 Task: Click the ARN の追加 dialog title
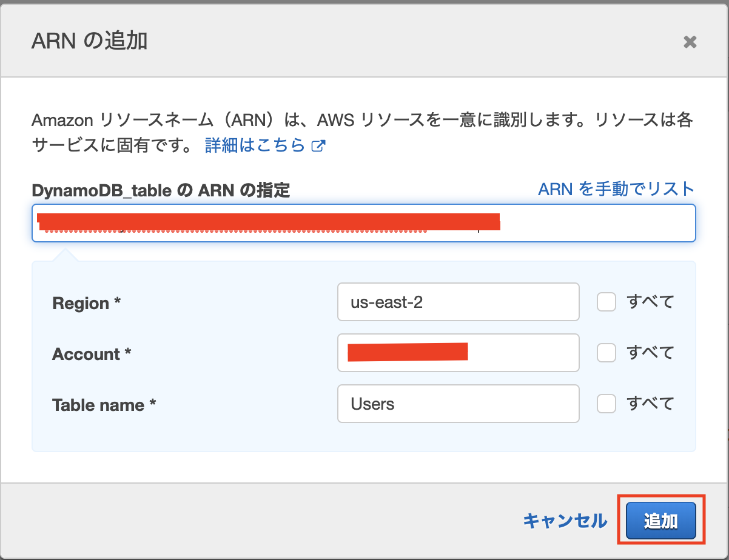(x=89, y=41)
